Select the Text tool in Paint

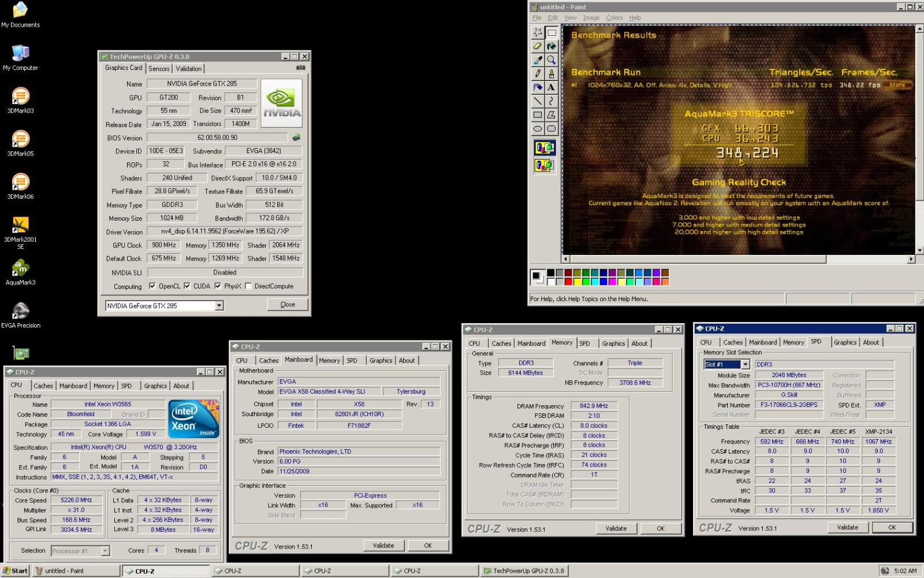[x=552, y=87]
